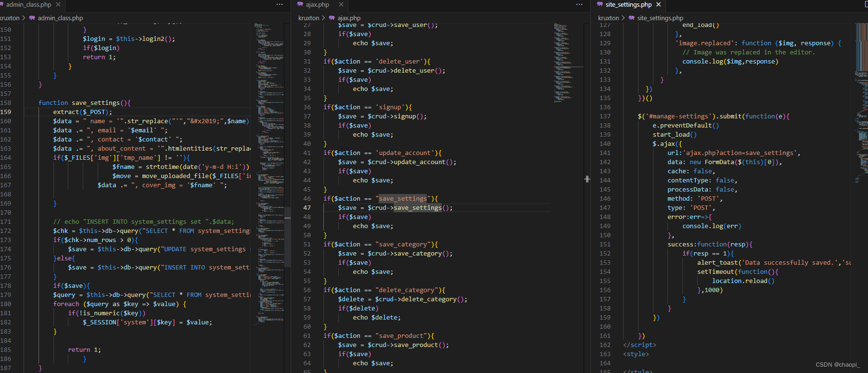Click the 'if($action == "save_category"){' line
The image size is (868, 373).
[x=381, y=244]
